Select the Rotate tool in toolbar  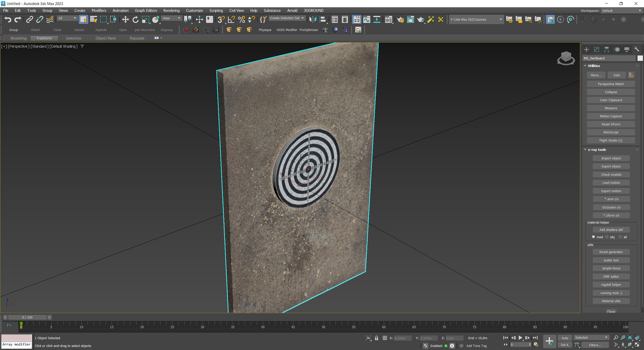135,20
